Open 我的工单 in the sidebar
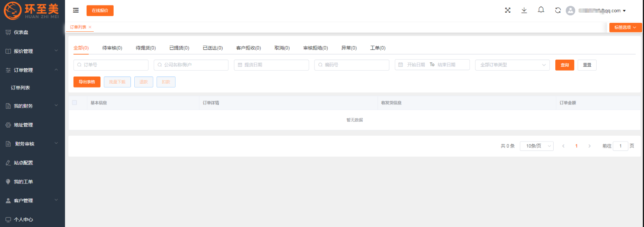 (23, 182)
